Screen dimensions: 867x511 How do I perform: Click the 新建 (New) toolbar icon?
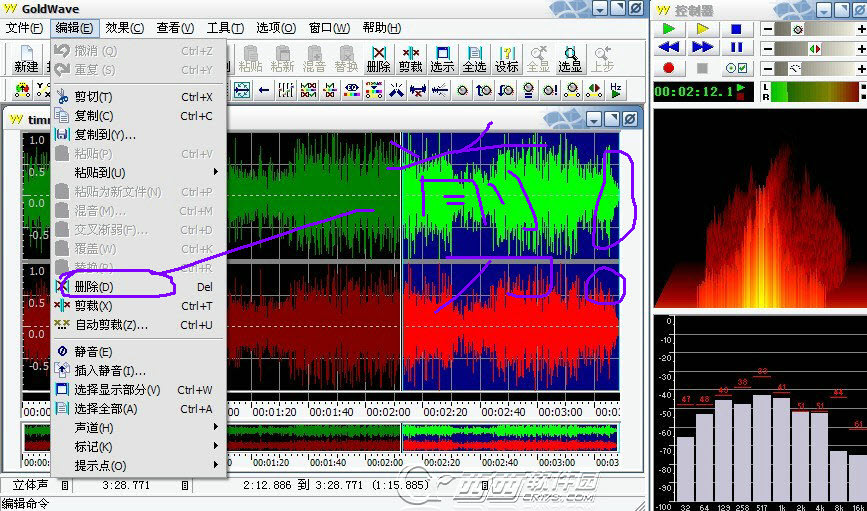click(26, 58)
